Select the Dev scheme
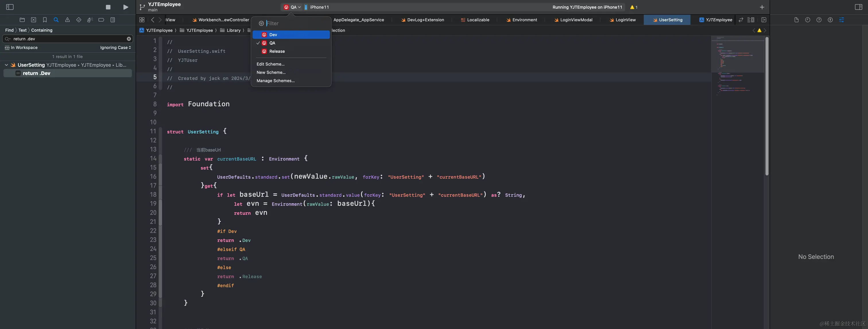Image resolution: width=868 pixels, height=329 pixels. [x=273, y=35]
